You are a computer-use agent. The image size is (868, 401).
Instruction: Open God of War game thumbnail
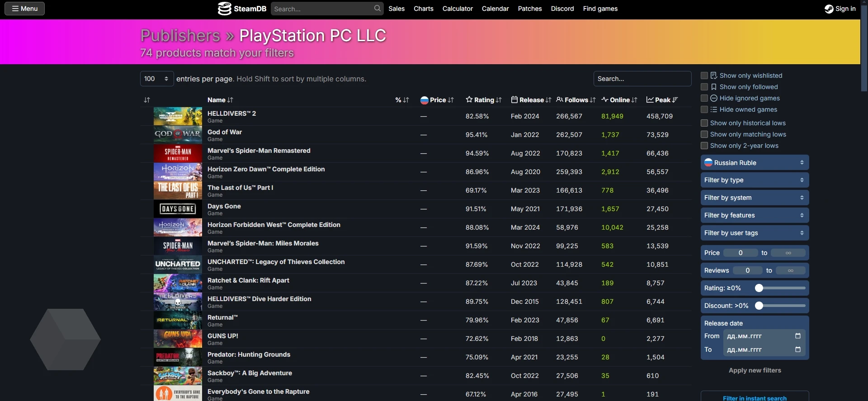coord(178,135)
